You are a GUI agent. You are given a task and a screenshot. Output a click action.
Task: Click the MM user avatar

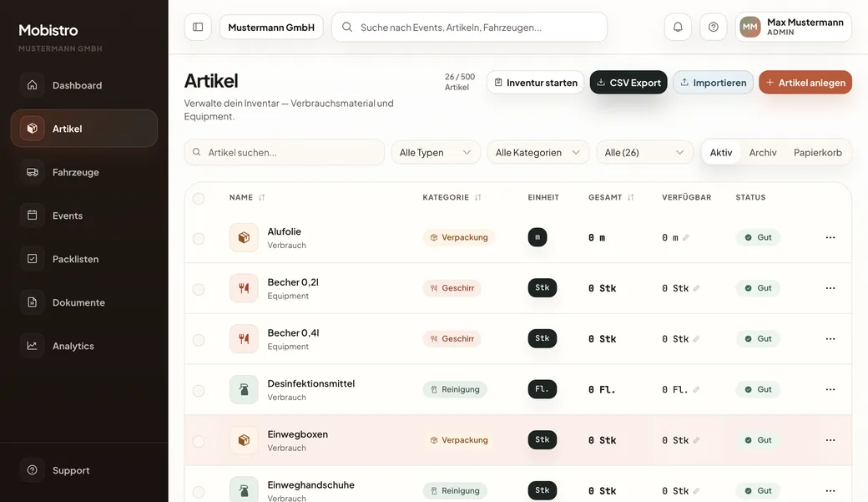point(750,28)
